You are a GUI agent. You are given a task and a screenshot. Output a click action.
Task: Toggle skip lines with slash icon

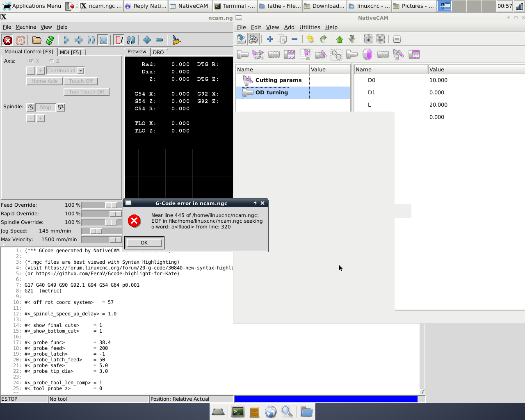click(119, 40)
